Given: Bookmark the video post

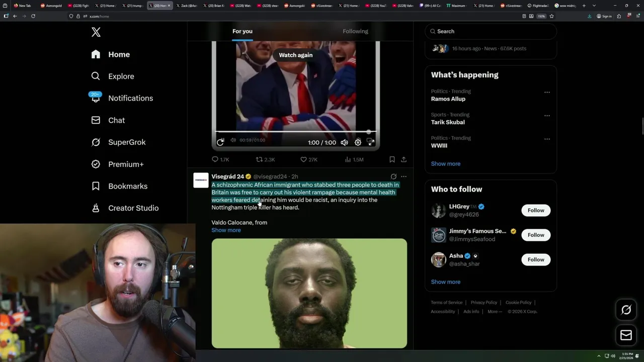Looking at the screenshot, I should [x=392, y=159].
